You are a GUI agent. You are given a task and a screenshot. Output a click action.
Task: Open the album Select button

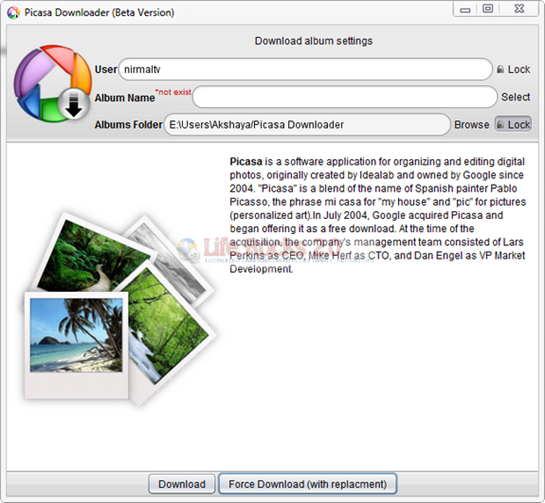[x=515, y=97]
